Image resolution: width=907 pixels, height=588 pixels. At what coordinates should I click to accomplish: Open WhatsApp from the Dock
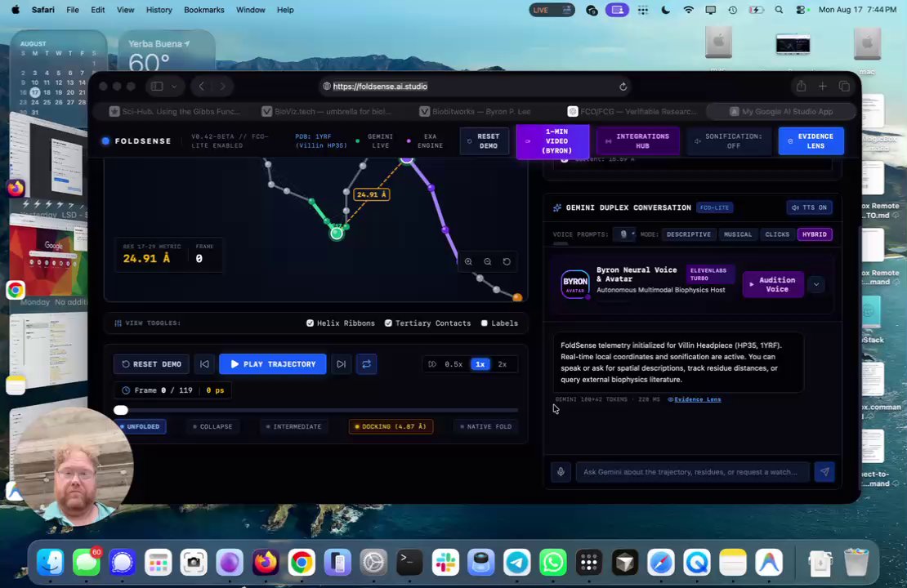(552, 563)
